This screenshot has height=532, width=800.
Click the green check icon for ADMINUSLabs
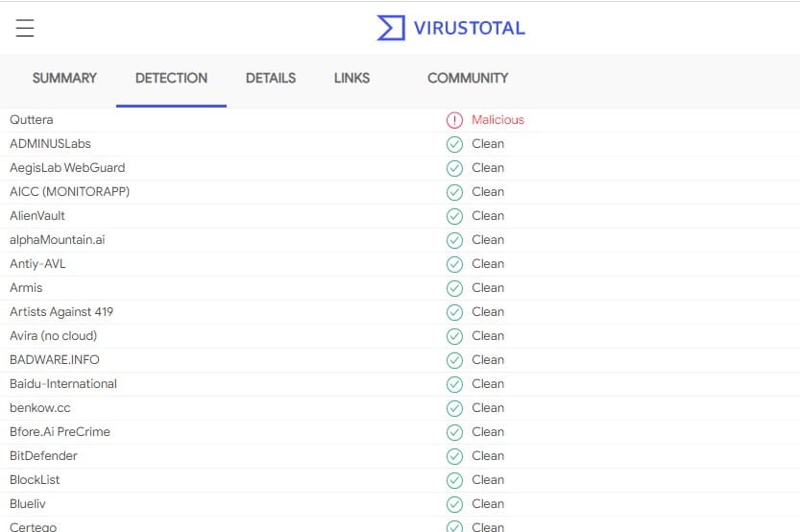pyautogui.click(x=454, y=144)
